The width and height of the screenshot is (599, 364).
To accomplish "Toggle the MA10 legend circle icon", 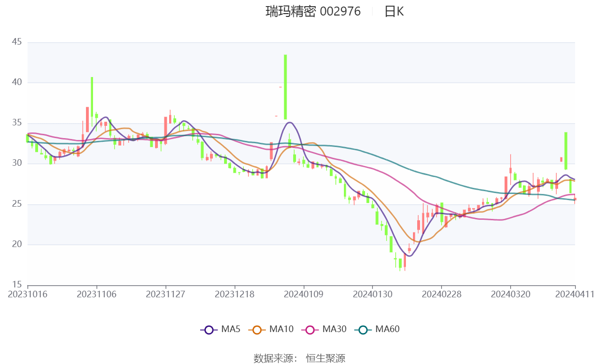I will point(257,330).
